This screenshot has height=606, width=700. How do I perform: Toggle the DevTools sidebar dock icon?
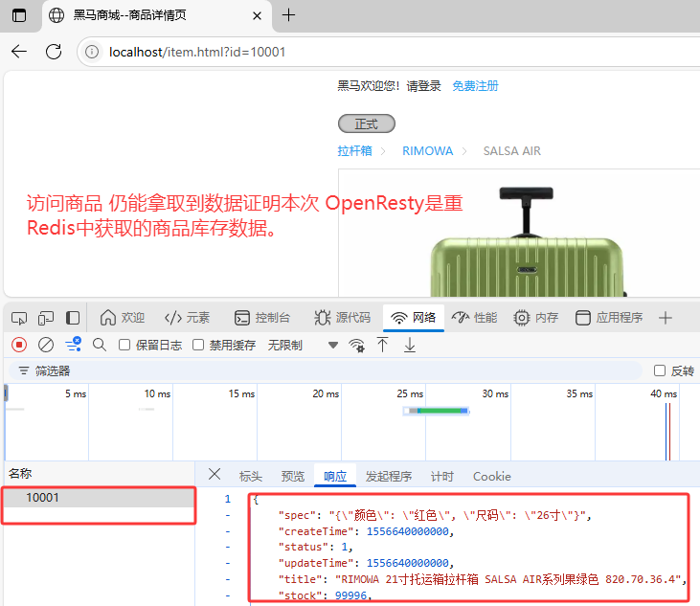73,318
